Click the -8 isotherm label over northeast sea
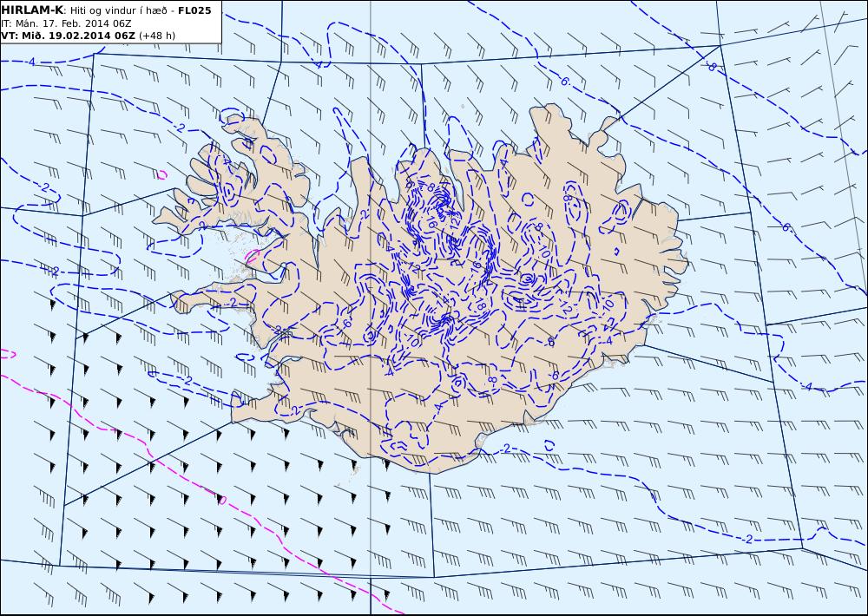 [712, 67]
